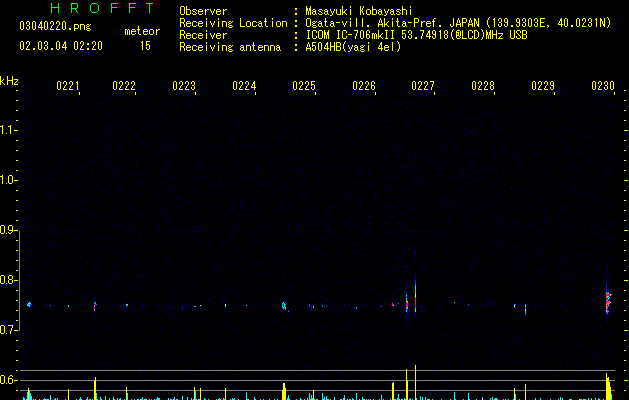Click the 0230 time marker
Screen dimensions: 629x400
(603, 86)
